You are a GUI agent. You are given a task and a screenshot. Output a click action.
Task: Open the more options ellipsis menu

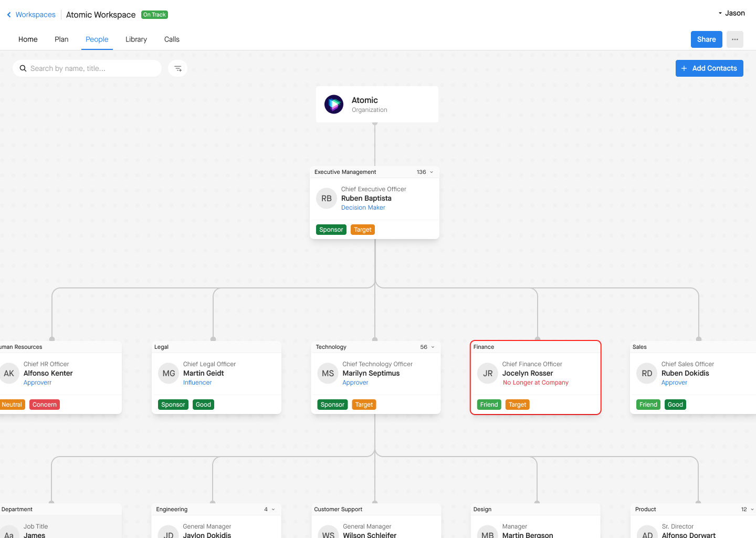point(734,39)
